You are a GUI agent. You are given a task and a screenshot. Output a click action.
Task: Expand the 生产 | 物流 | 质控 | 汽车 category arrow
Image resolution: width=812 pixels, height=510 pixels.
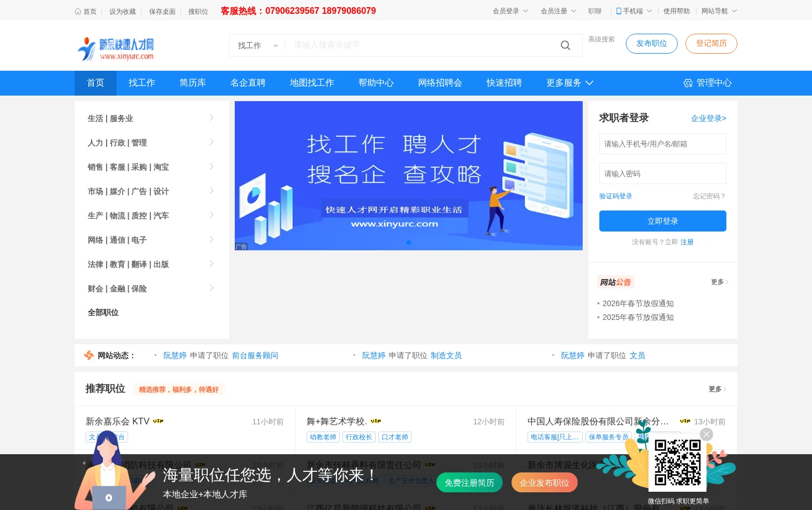(212, 215)
